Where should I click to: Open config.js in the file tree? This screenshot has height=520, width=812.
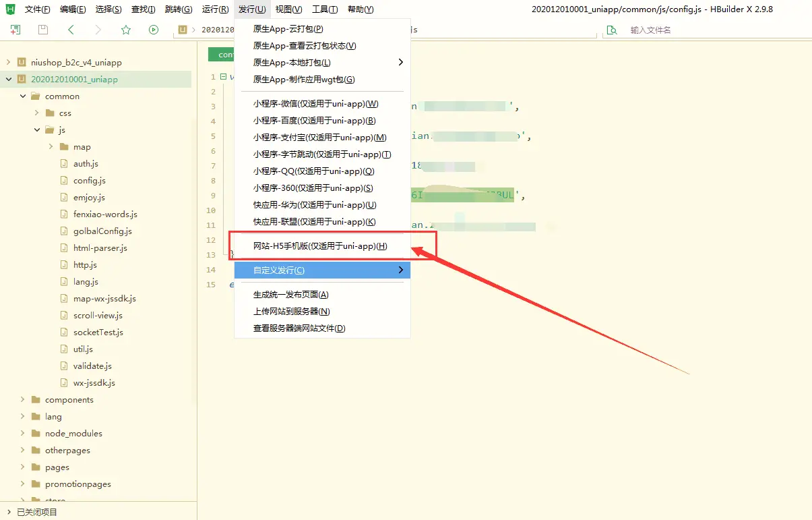89,181
